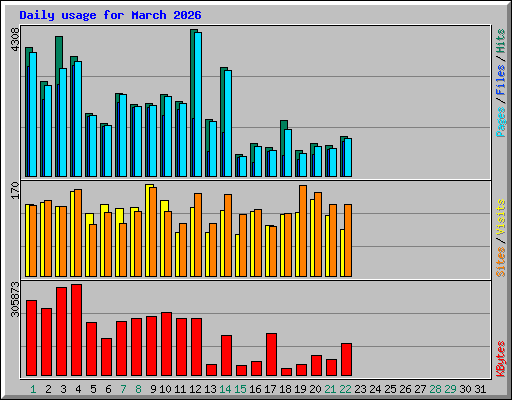
Task: Click the yellow visits bar for day 20
Action: tap(312, 238)
